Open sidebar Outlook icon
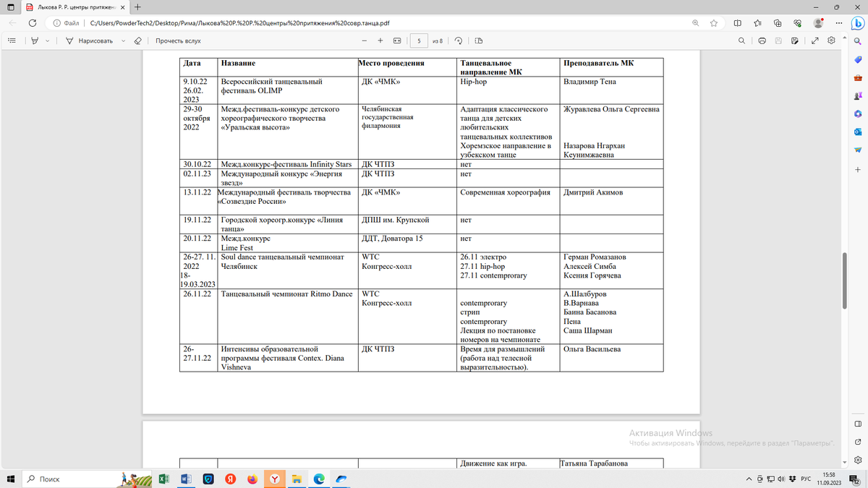The image size is (868, 488). coord(857,132)
